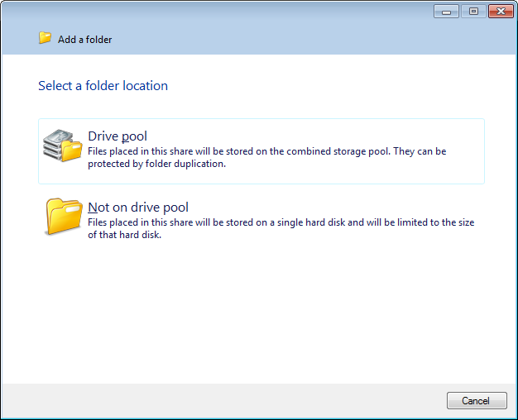The width and height of the screenshot is (518, 420).
Task: Choose the Drive pool heading
Action: point(118,136)
